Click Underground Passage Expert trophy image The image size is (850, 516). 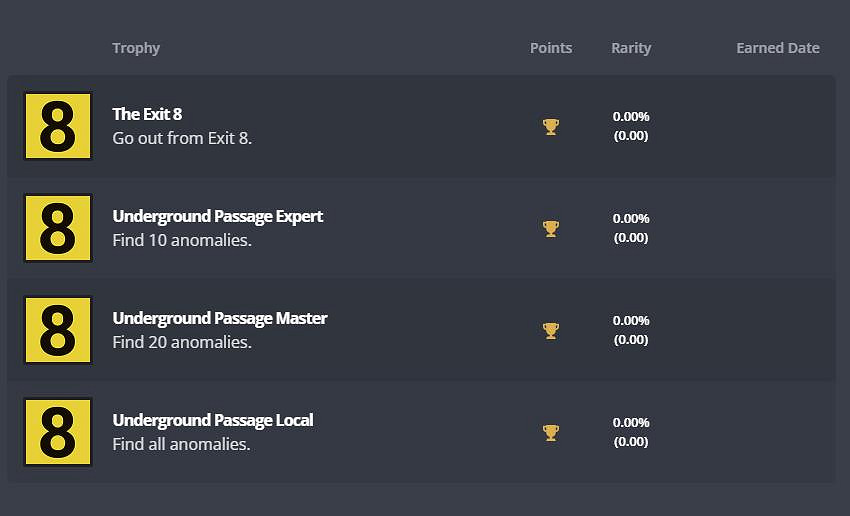(57, 228)
